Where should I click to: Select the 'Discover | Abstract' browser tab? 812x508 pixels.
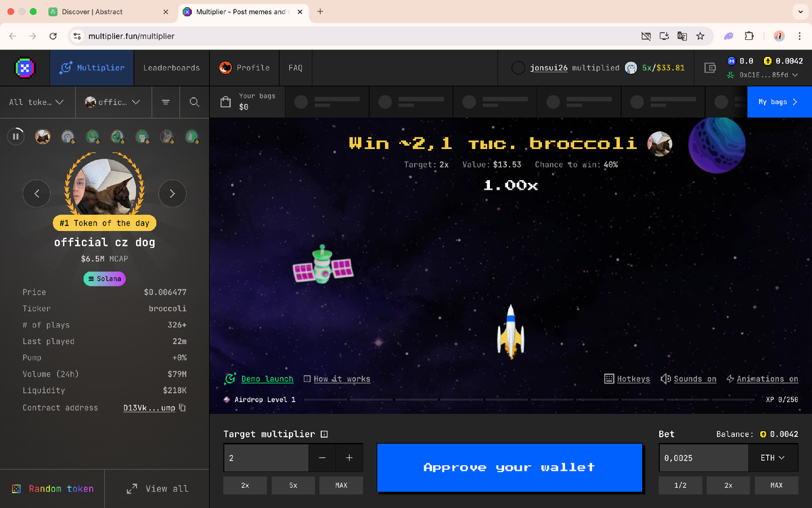[x=108, y=12]
